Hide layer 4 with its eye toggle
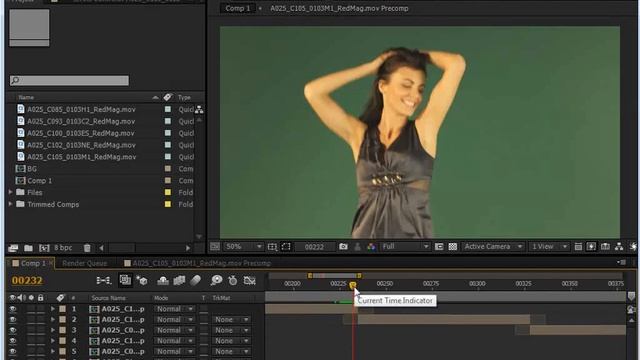Viewport: 640px width, 360px height. pyautogui.click(x=13, y=341)
